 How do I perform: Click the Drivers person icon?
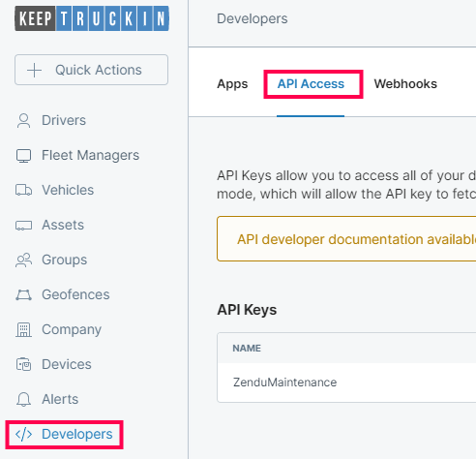[23, 120]
